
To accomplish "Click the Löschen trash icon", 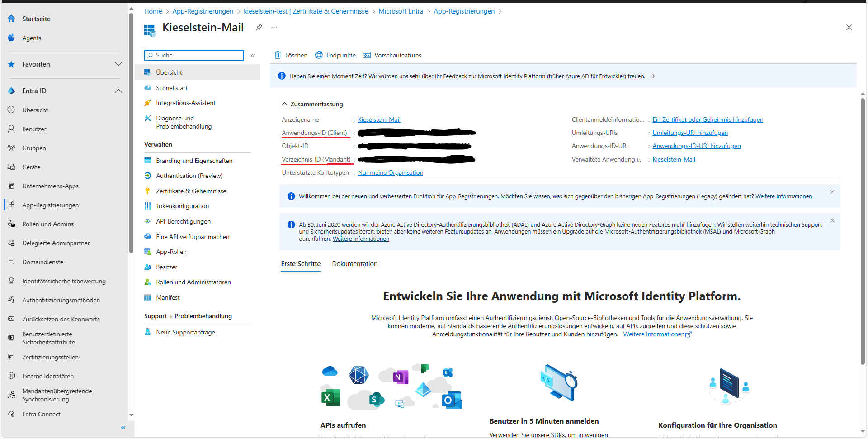I will click(278, 55).
